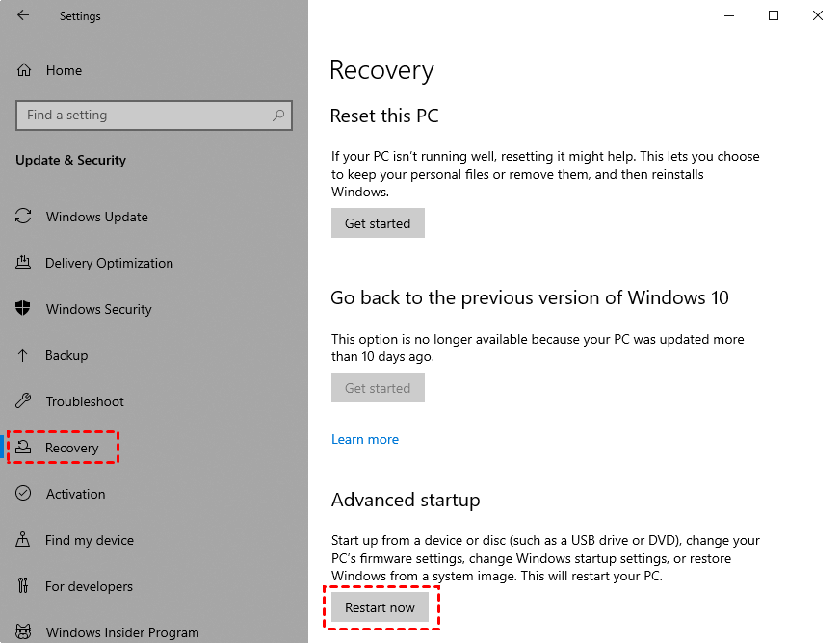Click the Windows Insider Program icon
Viewport: 840px width, 643px height.
click(x=24, y=632)
